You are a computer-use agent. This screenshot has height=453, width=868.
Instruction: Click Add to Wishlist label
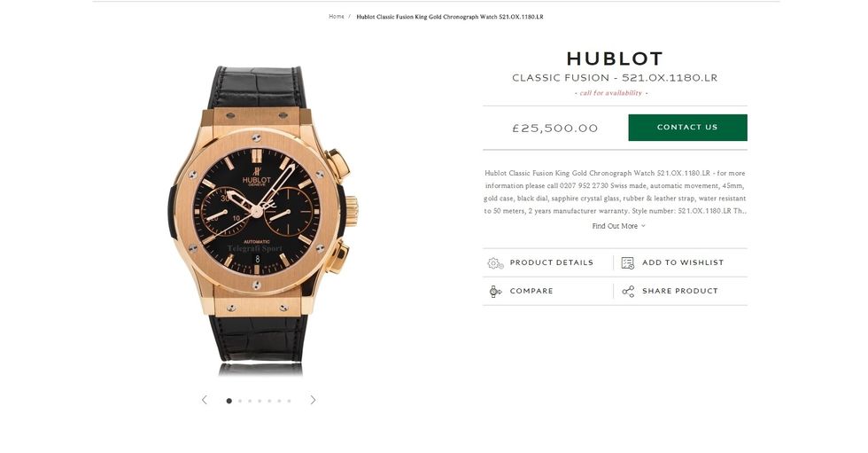[683, 262]
